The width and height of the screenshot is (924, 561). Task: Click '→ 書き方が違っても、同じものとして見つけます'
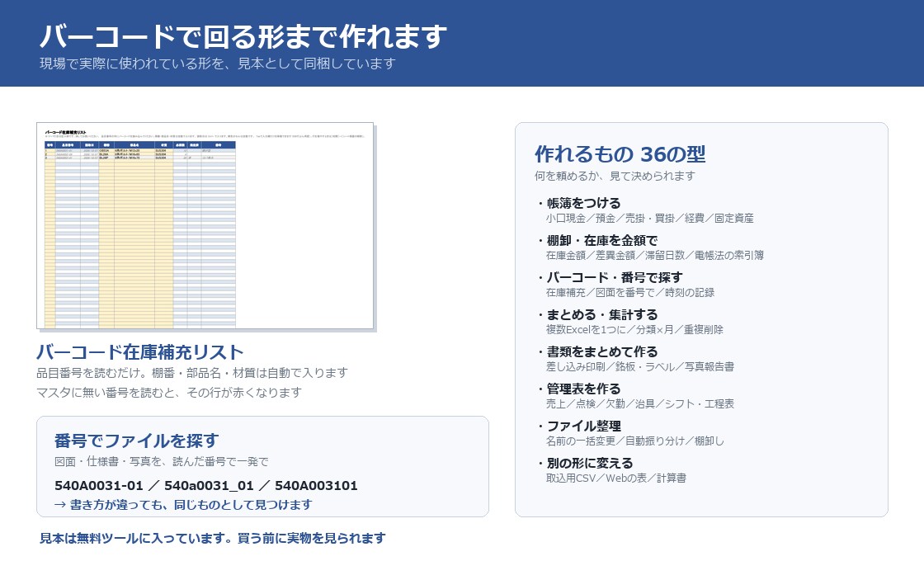tap(183, 505)
